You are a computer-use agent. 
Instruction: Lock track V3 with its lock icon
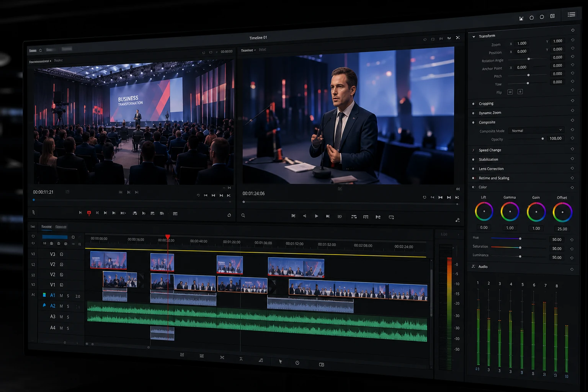[x=61, y=254]
